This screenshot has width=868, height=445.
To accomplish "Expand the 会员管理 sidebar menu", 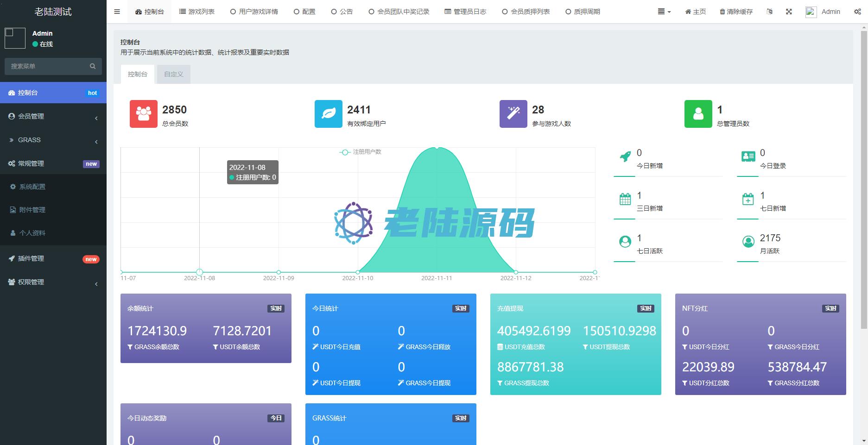I will 53,116.
